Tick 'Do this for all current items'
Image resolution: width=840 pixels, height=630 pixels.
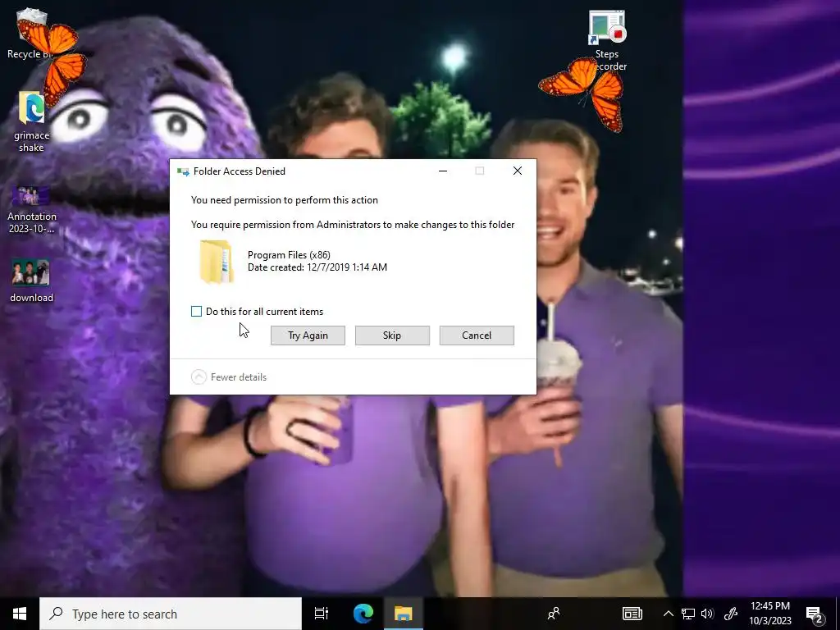pyautogui.click(x=197, y=311)
